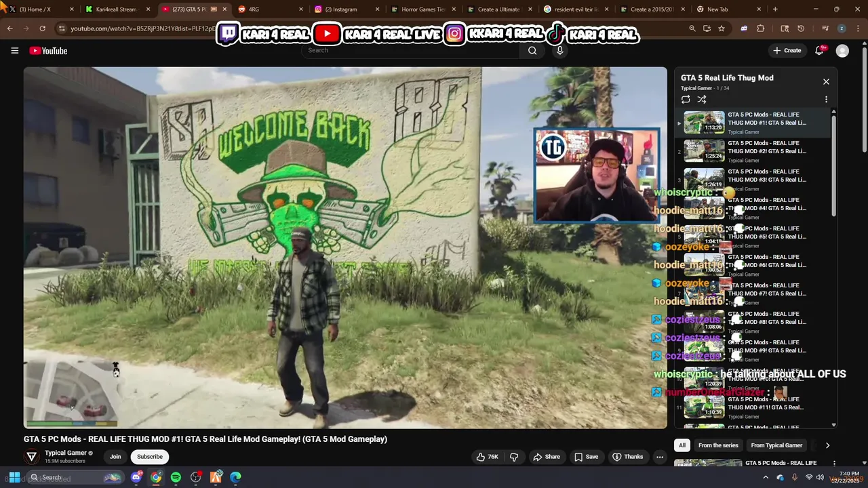Select 'From Typical Gamer' chip
868x488 pixels.
776,445
